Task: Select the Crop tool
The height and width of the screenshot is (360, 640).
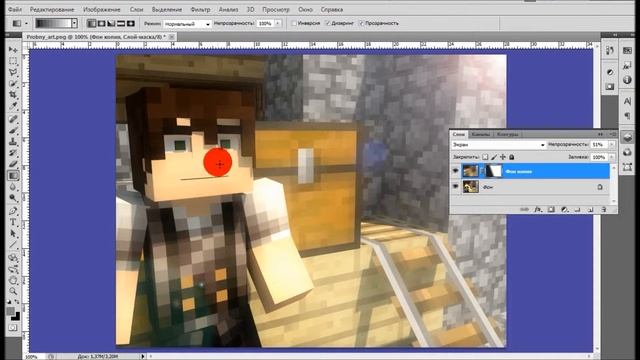Action: [13, 95]
